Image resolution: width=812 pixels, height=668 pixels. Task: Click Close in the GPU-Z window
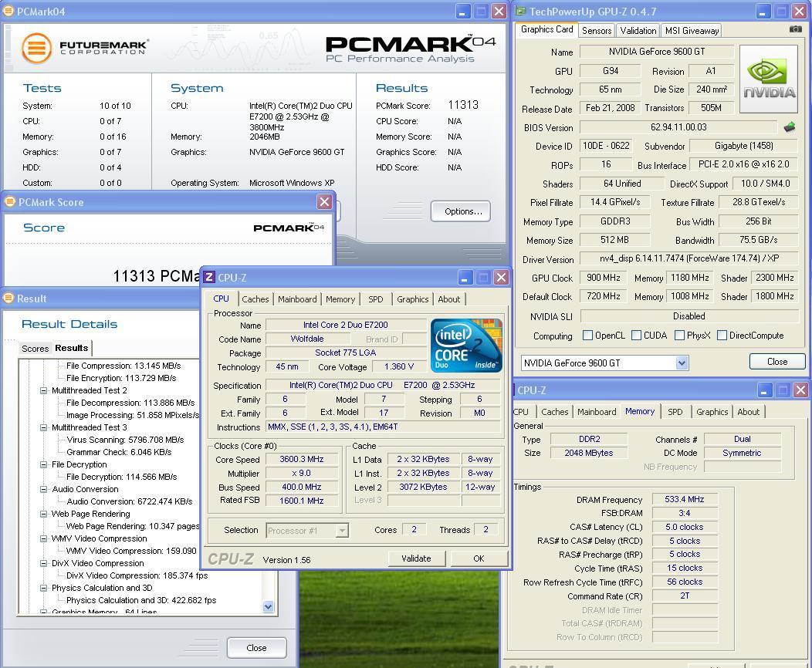[777, 362]
